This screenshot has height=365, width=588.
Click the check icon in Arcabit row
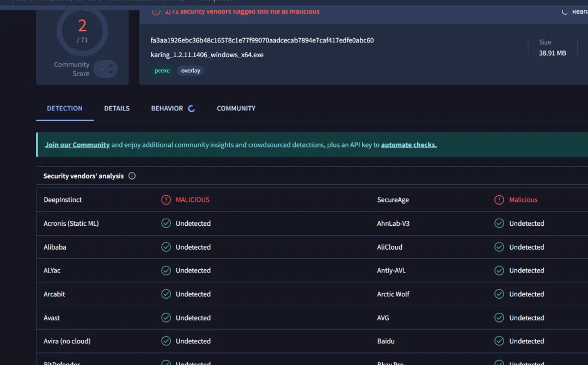point(166,294)
